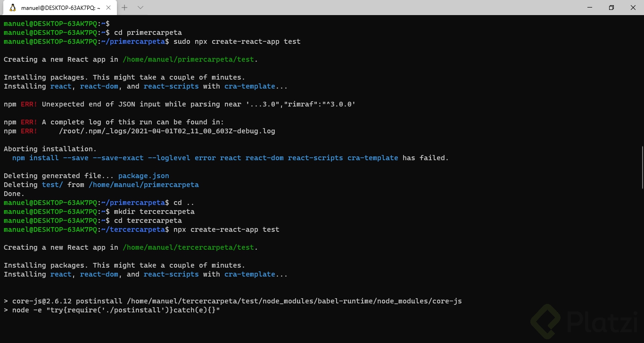Click the 'mkdir tercercarpeta' command

point(154,212)
